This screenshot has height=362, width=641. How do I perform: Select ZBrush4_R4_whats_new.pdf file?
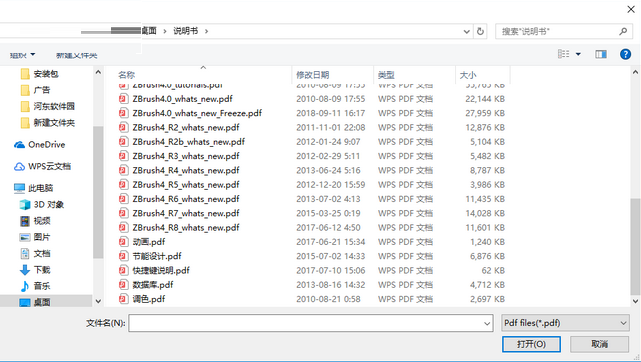point(186,170)
